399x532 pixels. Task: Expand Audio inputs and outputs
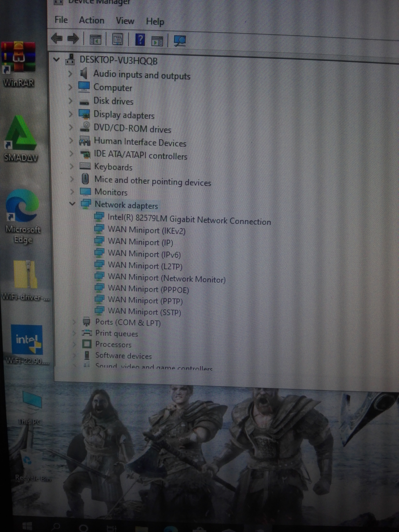70,74
